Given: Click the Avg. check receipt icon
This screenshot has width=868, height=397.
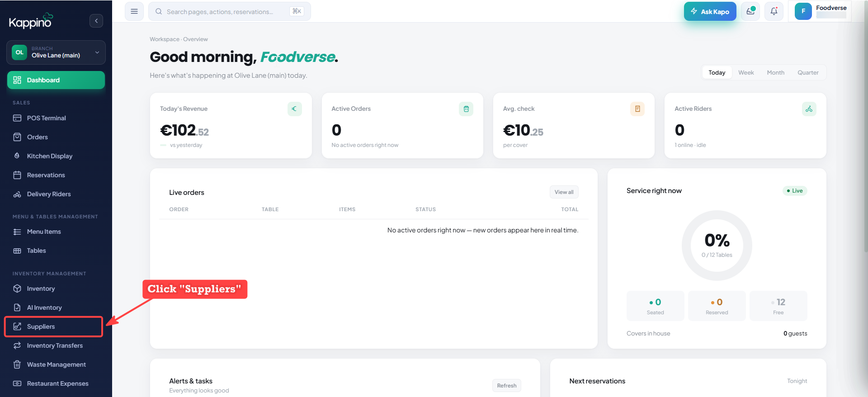Looking at the screenshot, I should [637, 109].
